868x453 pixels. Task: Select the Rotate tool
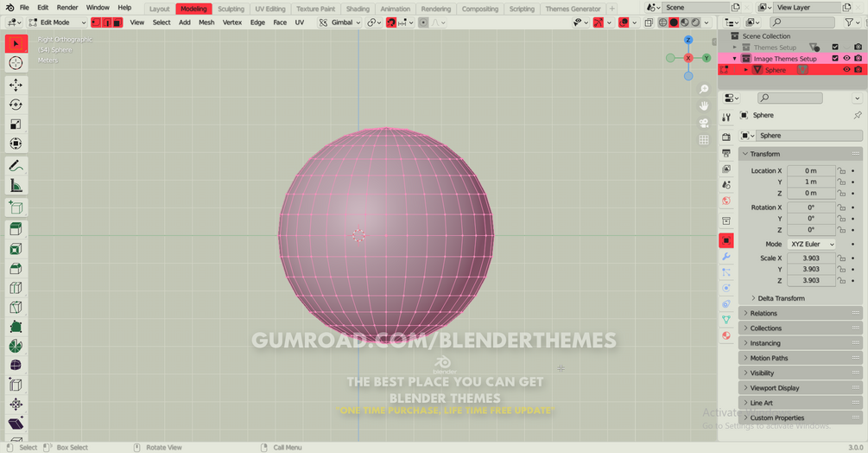point(16,105)
